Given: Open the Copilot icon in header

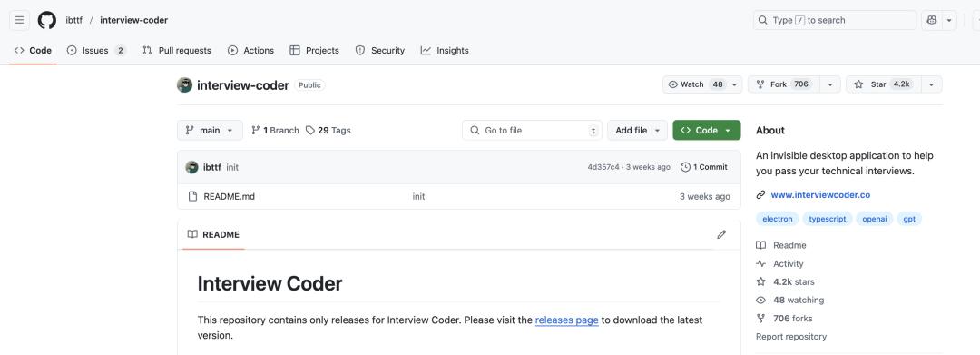Looking at the screenshot, I should (932, 20).
